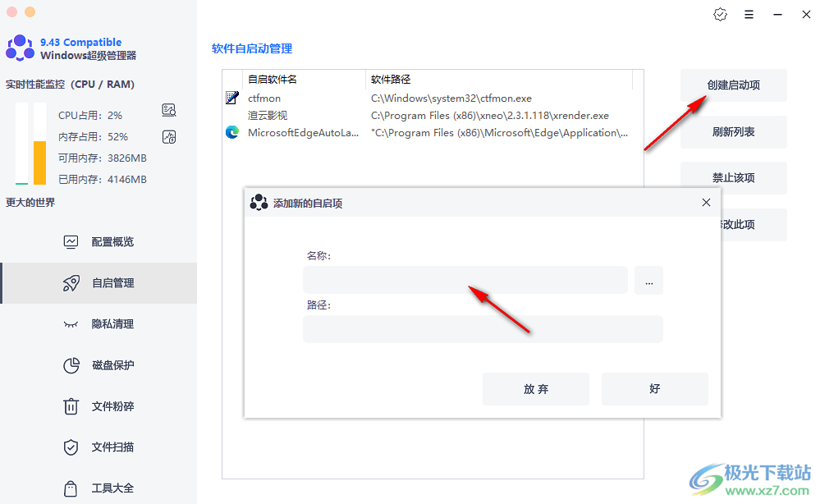The height and width of the screenshot is (504, 820).
Task: Focus the 路径 input field
Action: click(x=483, y=329)
